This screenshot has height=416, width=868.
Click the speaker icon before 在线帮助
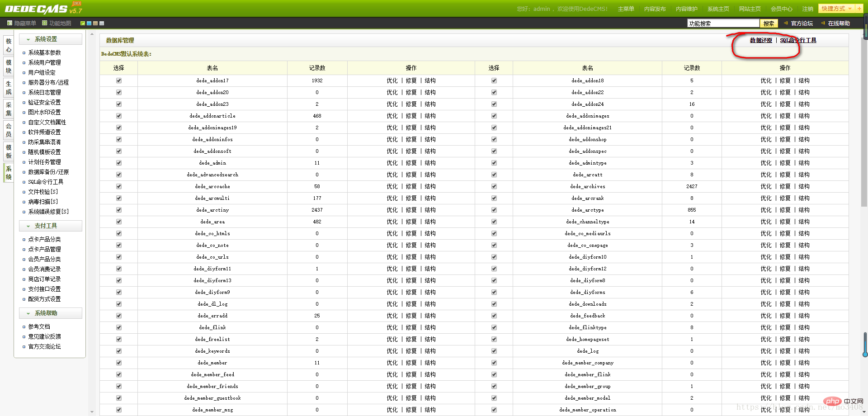[x=823, y=23]
